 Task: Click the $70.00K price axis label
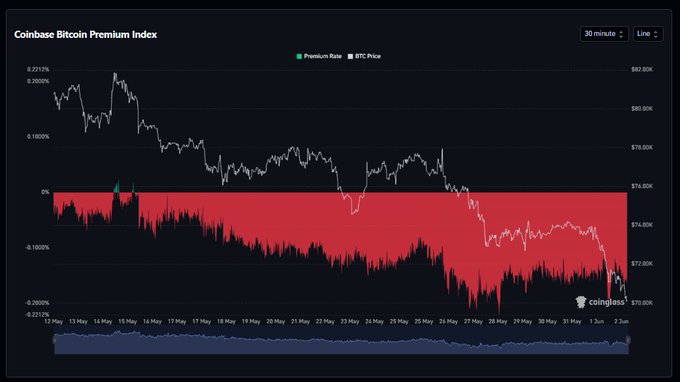coord(642,303)
